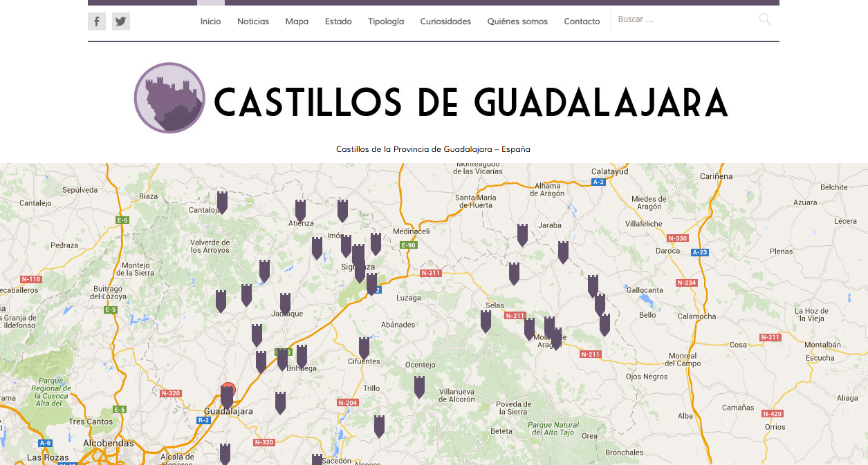
Task: Click the search magnifier icon
Action: point(764,20)
